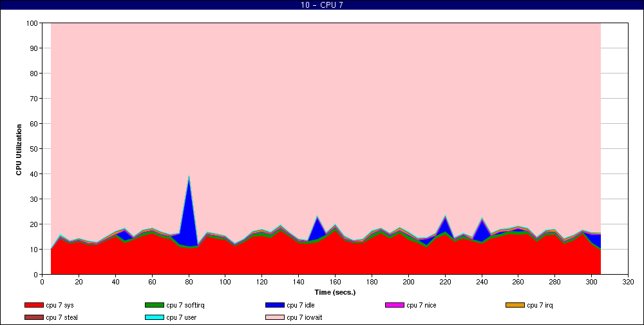Select the 'cpu 7 sys' legend label
644x325 pixels.
pyautogui.click(x=60, y=305)
